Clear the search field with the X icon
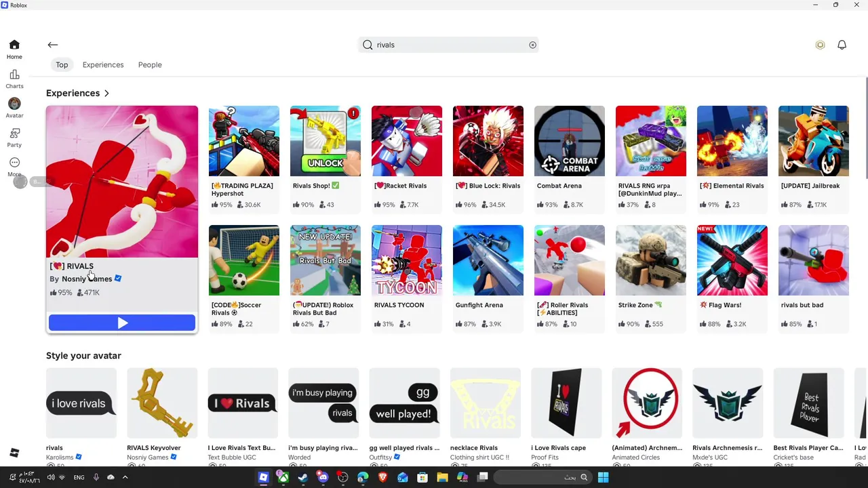 click(533, 45)
